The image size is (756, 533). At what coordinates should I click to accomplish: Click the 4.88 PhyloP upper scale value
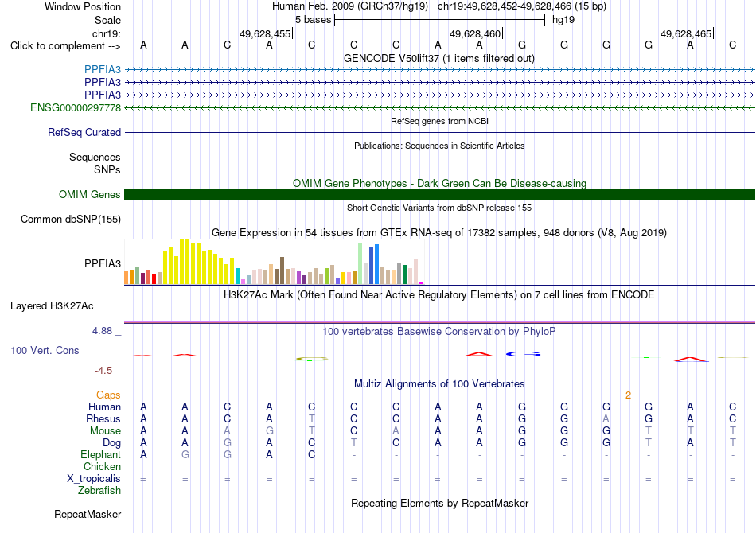102,331
